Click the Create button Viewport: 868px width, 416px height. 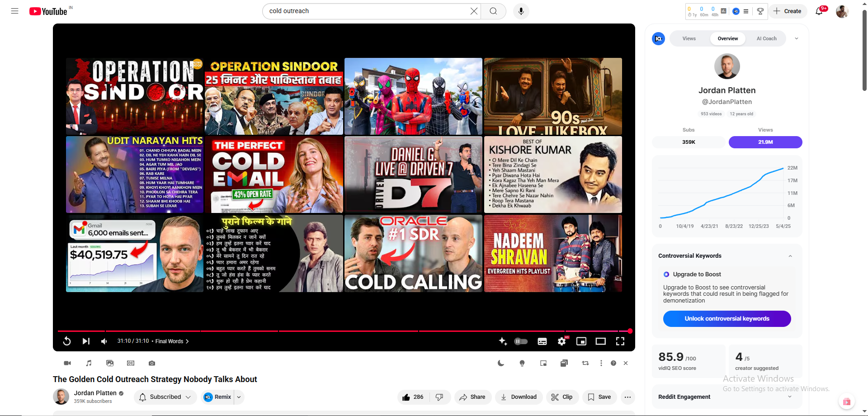click(x=787, y=11)
